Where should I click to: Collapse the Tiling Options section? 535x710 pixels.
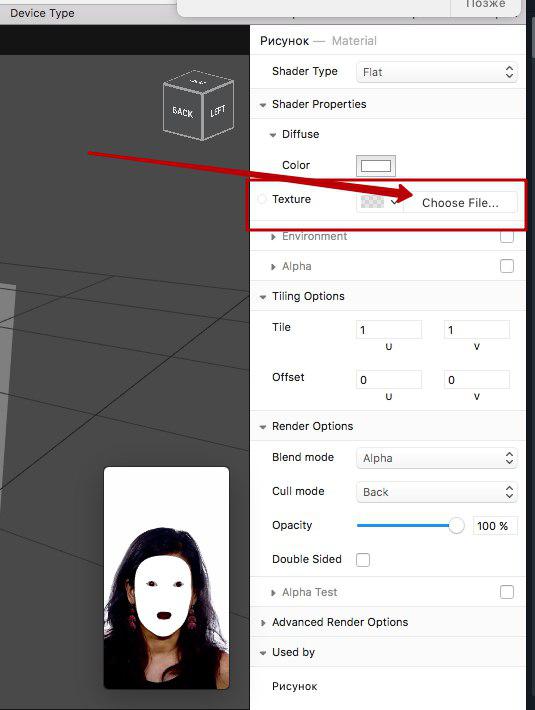pyautogui.click(x=263, y=297)
